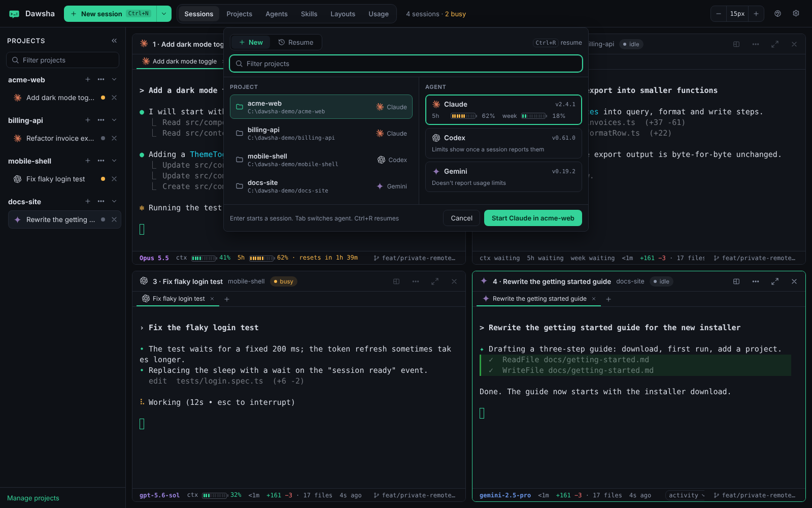
Task: Open the Manage projects link
Action: (x=33, y=498)
